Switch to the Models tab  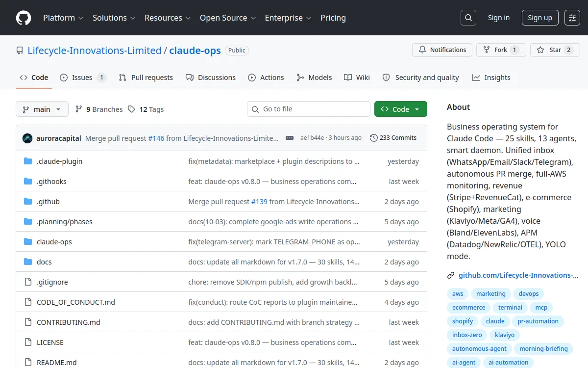click(x=314, y=78)
